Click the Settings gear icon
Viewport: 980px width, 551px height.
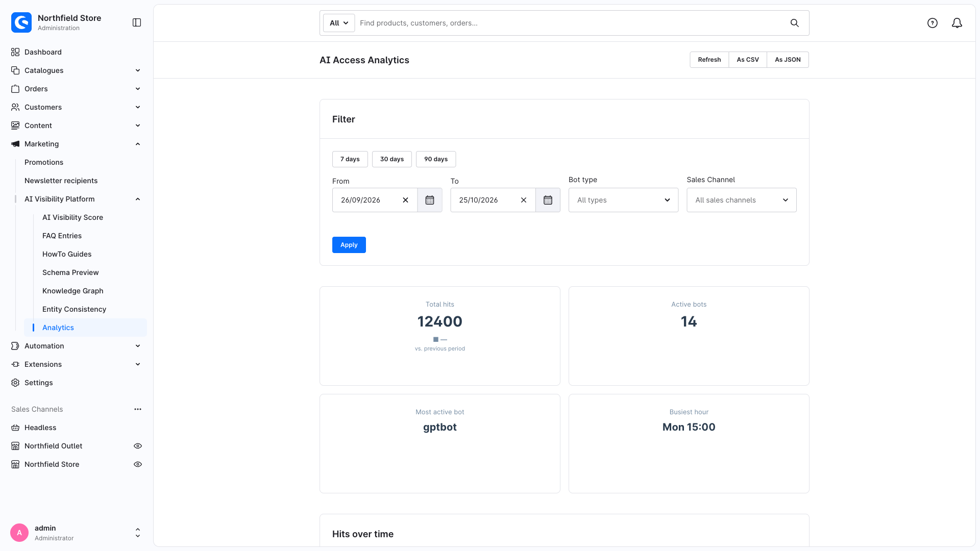[15, 383]
